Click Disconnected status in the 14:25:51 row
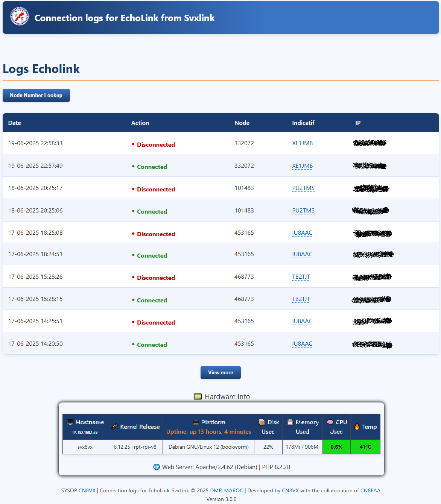Image resolution: width=441 pixels, height=504 pixels. [x=153, y=322]
